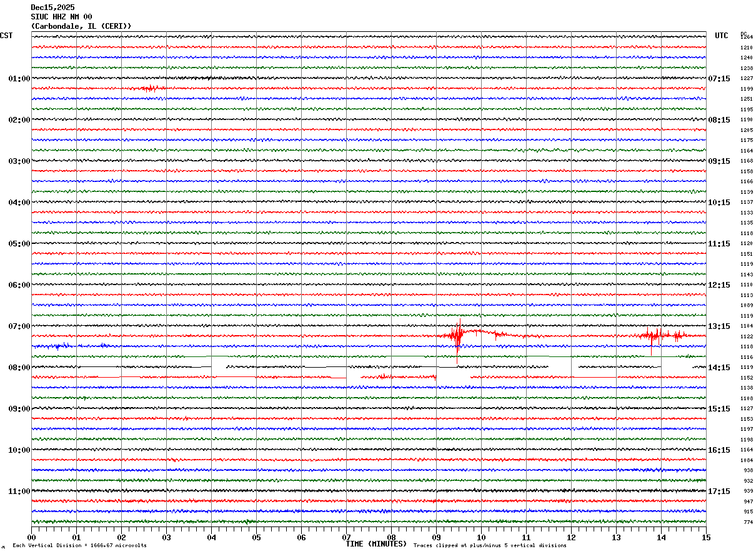Click the DC offset value 1264
This screenshot has width=756, height=554.
pos(747,37)
